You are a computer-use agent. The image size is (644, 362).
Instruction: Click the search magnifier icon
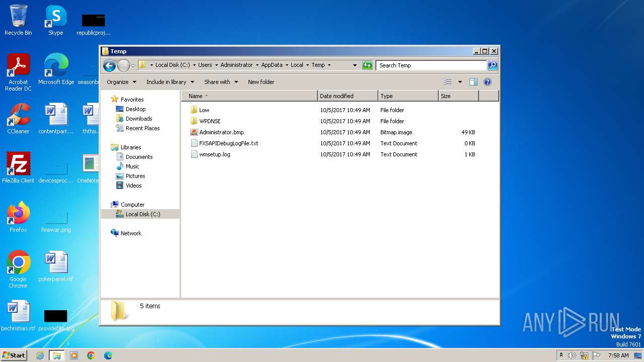pyautogui.click(x=493, y=65)
